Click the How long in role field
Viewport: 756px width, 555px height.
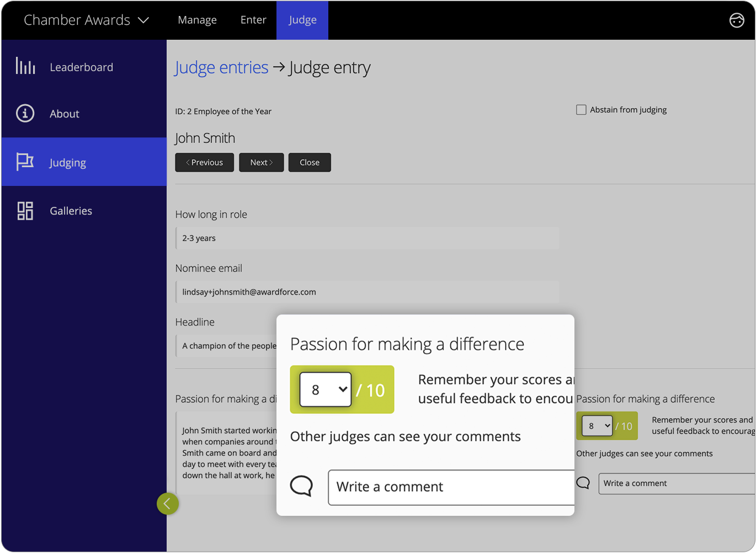(367, 238)
